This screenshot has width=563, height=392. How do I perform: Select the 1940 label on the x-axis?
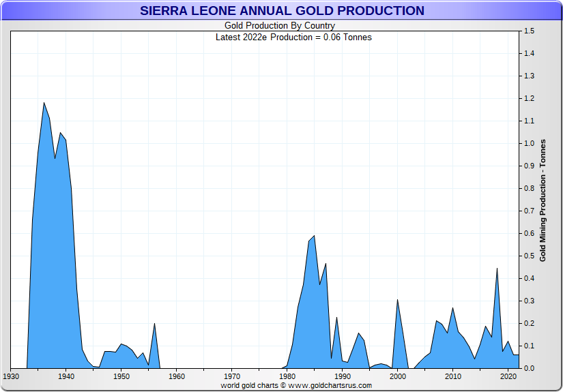click(66, 376)
